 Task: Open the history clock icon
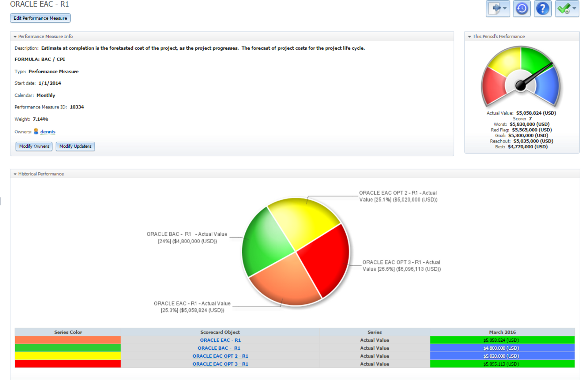click(522, 9)
